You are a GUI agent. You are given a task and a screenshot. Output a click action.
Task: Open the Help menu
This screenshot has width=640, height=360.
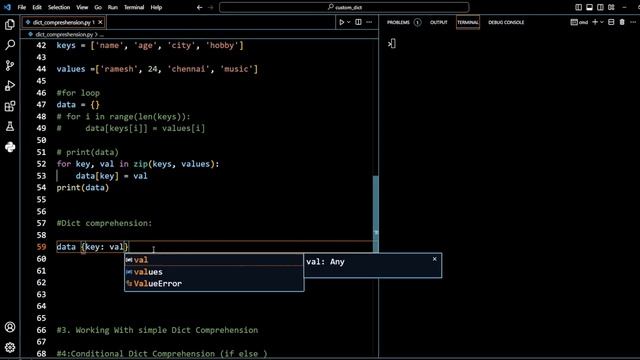pos(156,7)
